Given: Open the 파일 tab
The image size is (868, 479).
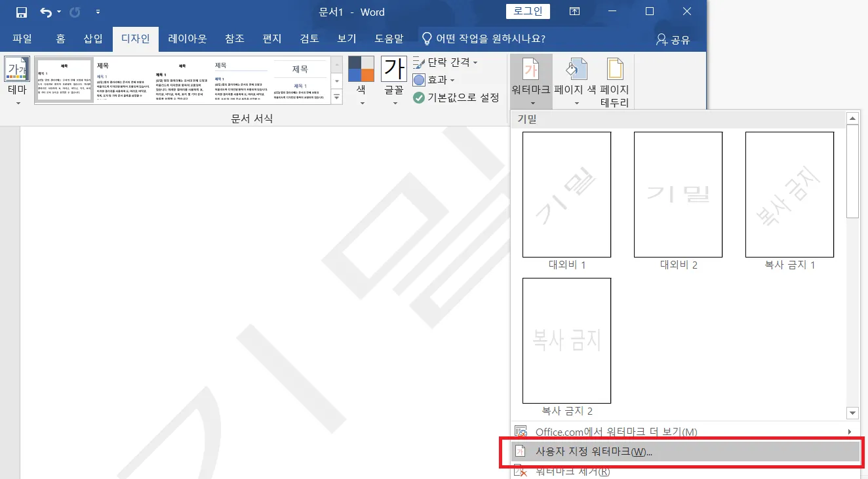Looking at the screenshot, I should pyautogui.click(x=22, y=39).
